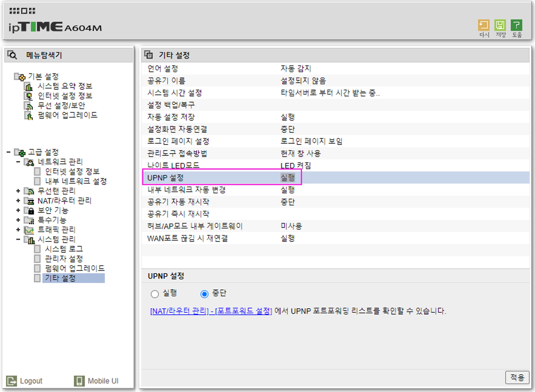Open 관리자 설정 in the menu tree
This screenshot has height=392, width=535.
64,259
